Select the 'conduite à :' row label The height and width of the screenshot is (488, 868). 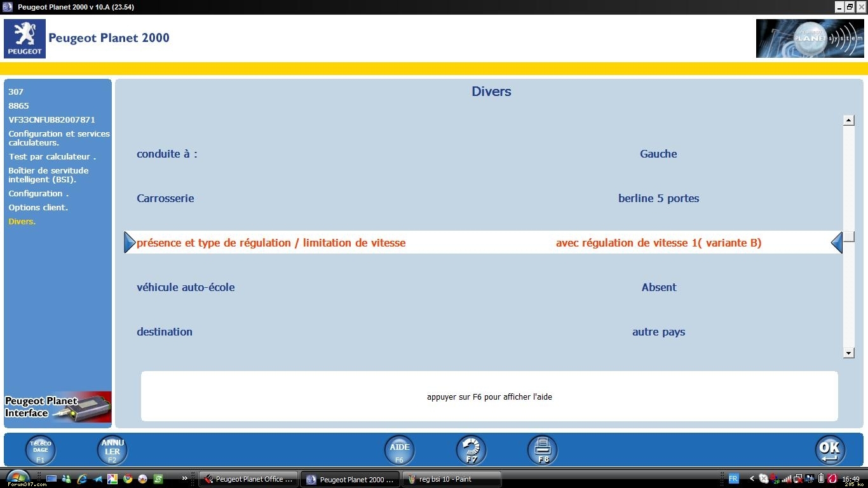pos(167,154)
